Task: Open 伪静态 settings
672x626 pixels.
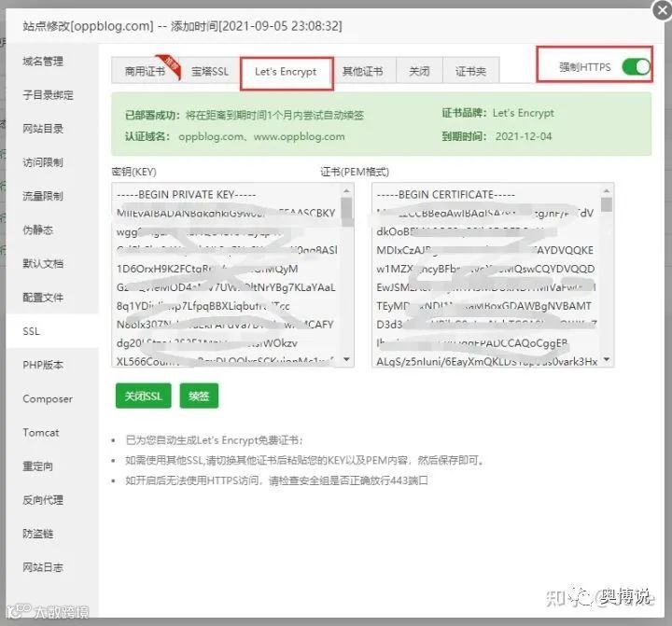Action: [x=52, y=230]
